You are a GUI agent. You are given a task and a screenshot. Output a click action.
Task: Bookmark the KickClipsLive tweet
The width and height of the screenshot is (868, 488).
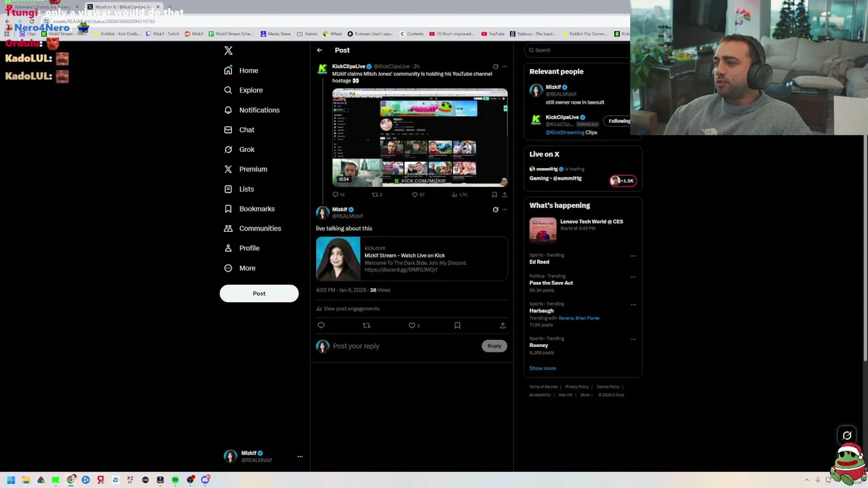(494, 195)
